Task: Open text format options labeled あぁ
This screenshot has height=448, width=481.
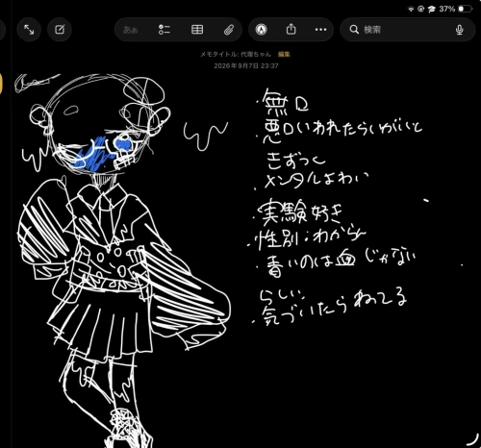Action: click(131, 30)
